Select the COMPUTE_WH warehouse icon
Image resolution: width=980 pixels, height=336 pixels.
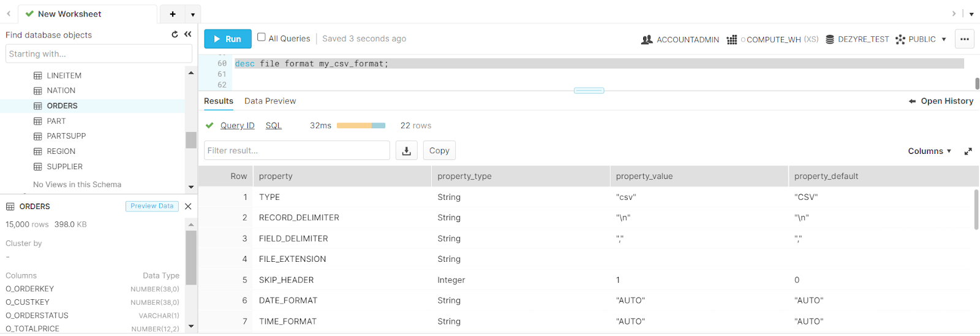point(731,40)
